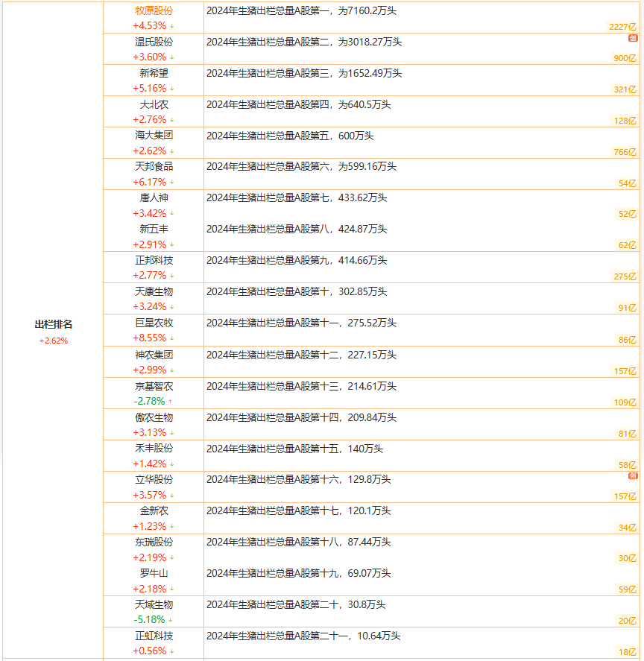Select the 京基智农 stock name

click(154, 386)
